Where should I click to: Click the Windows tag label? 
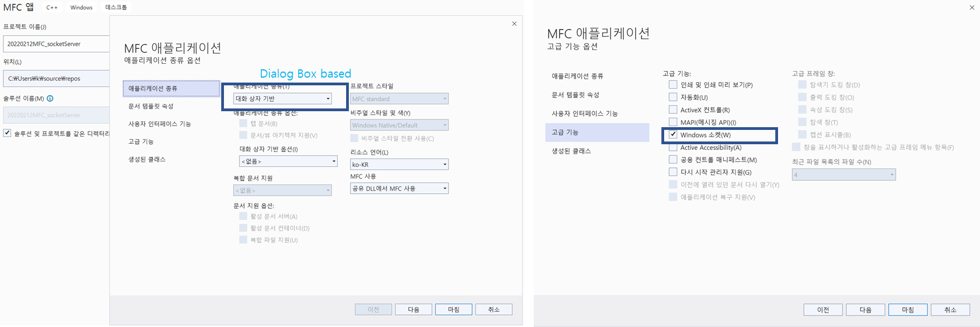point(81,8)
